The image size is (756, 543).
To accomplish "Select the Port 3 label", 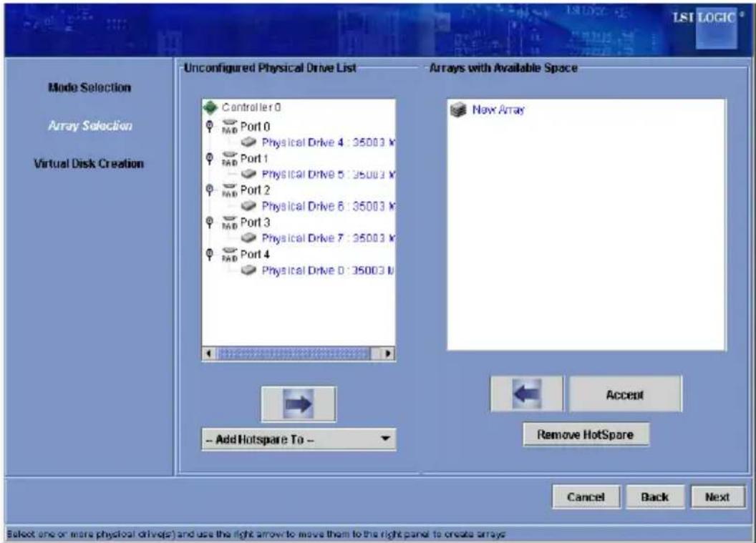I will (x=255, y=222).
